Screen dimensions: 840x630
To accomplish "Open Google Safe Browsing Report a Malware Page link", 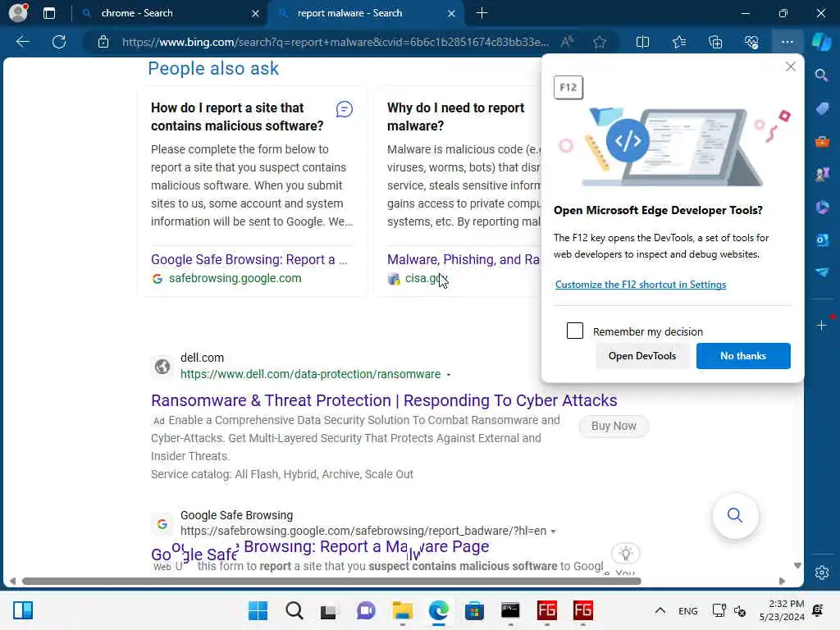I will click(x=320, y=549).
